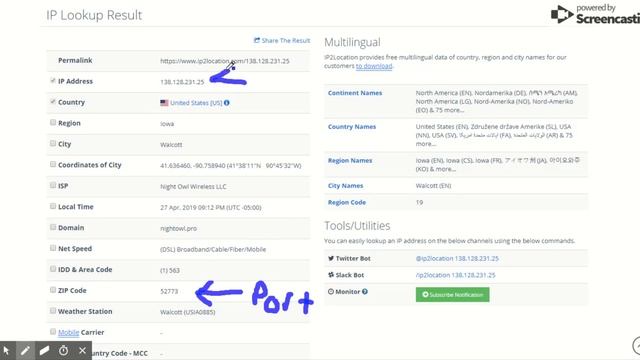
Task: Click the Region Names label
Action: pyautogui.click(x=350, y=161)
